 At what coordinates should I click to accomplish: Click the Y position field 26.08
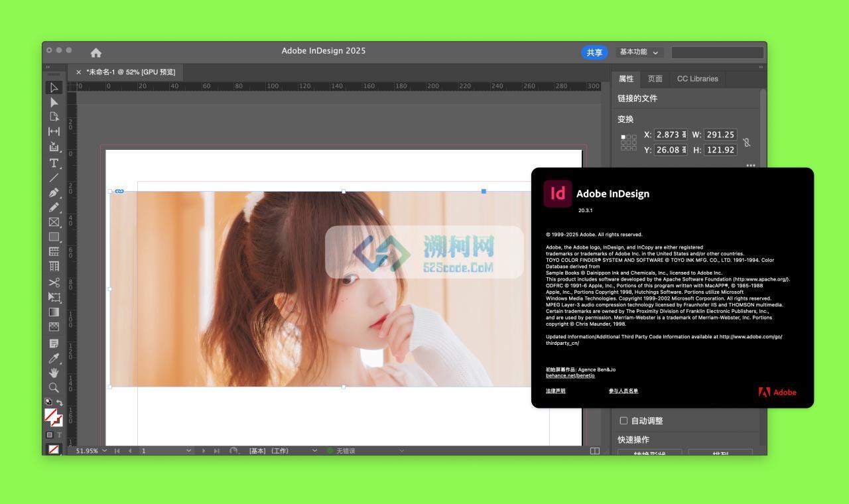(x=671, y=150)
